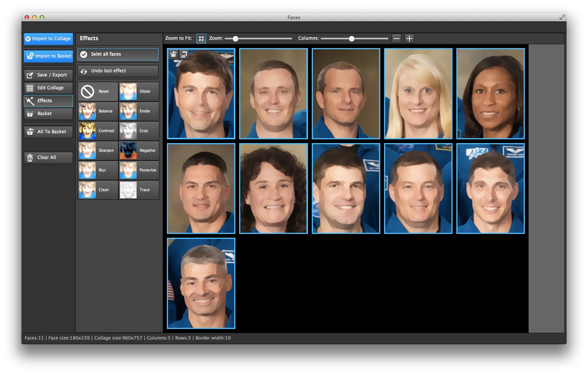
Task: Switch to the Edit Collage panel
Action: 48,88
